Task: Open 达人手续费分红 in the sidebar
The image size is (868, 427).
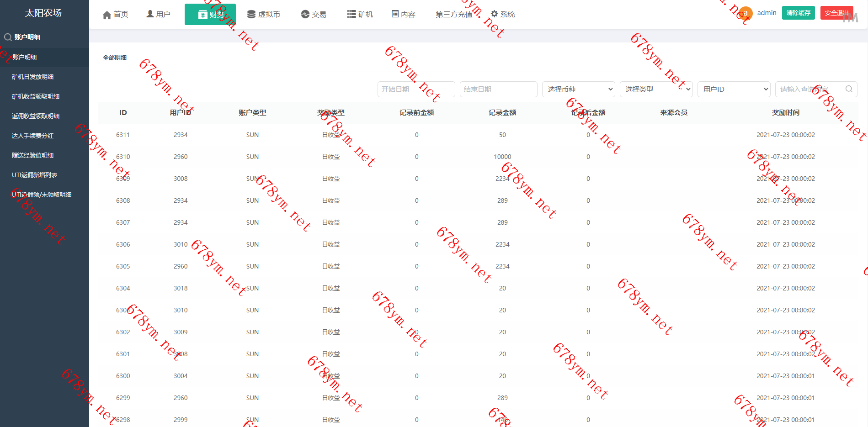Action: [x=33, y=136]
